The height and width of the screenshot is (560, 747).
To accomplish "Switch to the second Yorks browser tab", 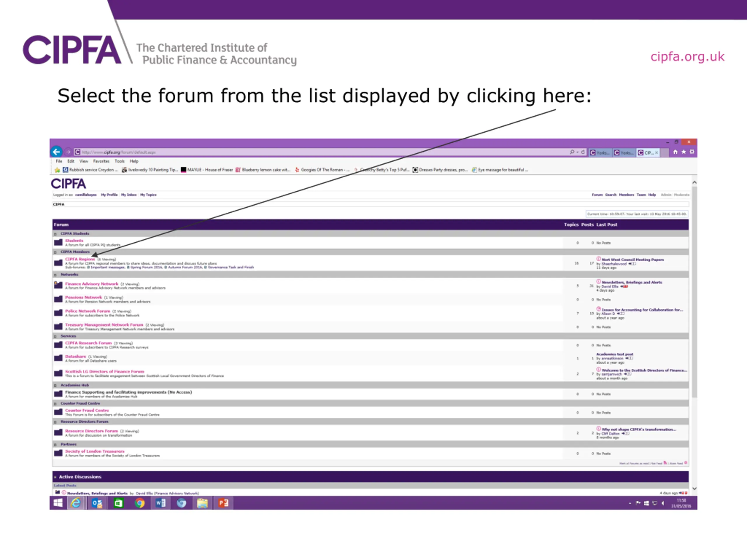I will (624, 153).
